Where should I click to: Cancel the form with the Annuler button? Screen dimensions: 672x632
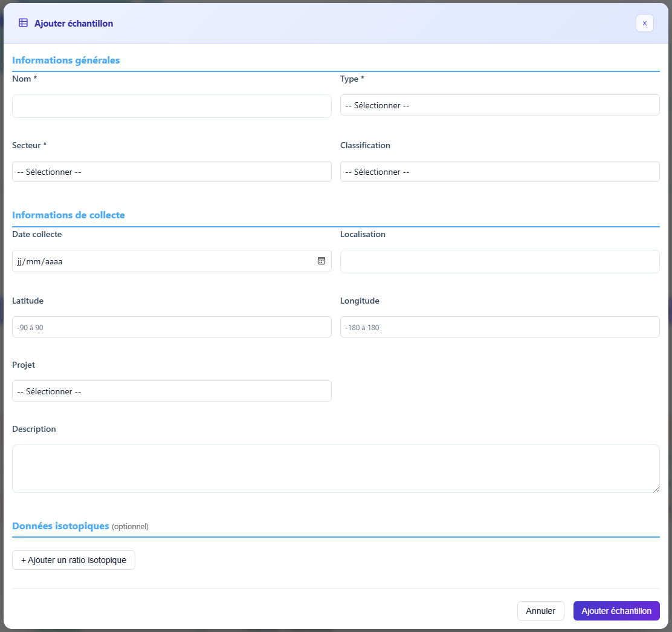point(540,611)
